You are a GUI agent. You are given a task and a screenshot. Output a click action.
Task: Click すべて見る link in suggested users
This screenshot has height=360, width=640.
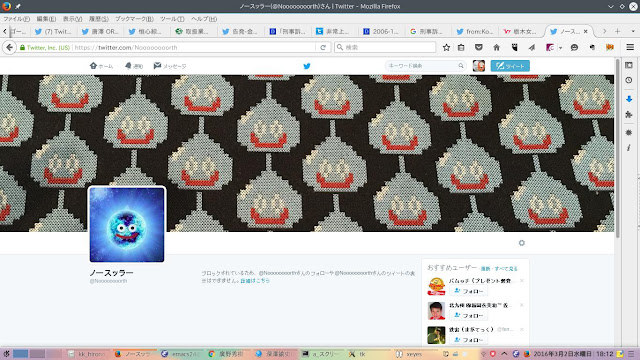506,269
